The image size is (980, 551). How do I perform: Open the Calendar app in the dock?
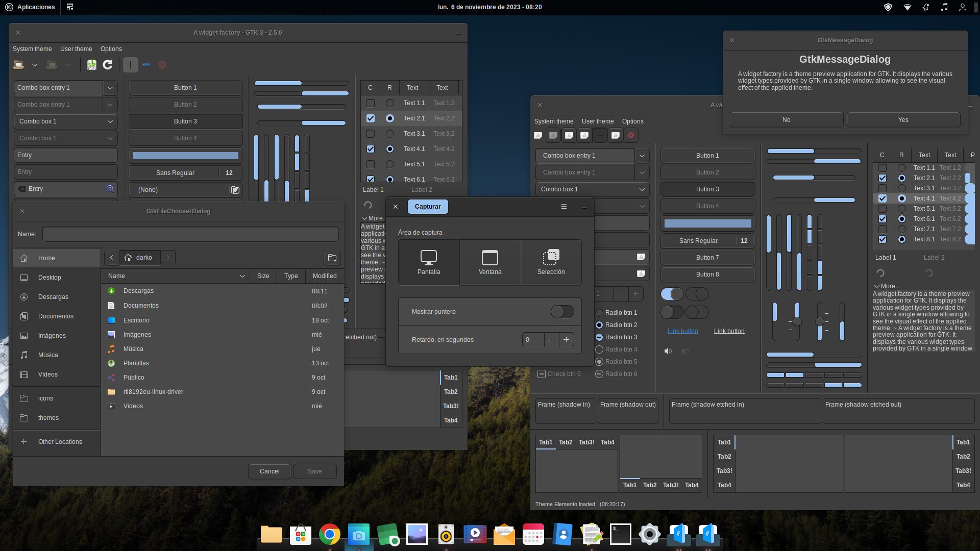(x=533, y=534)
